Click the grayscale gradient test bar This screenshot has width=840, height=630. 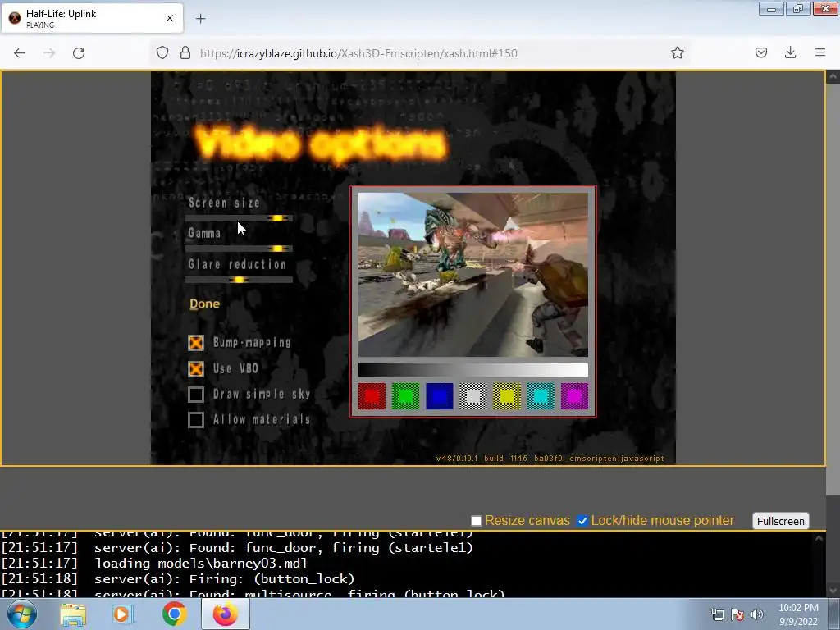[473, 370]
